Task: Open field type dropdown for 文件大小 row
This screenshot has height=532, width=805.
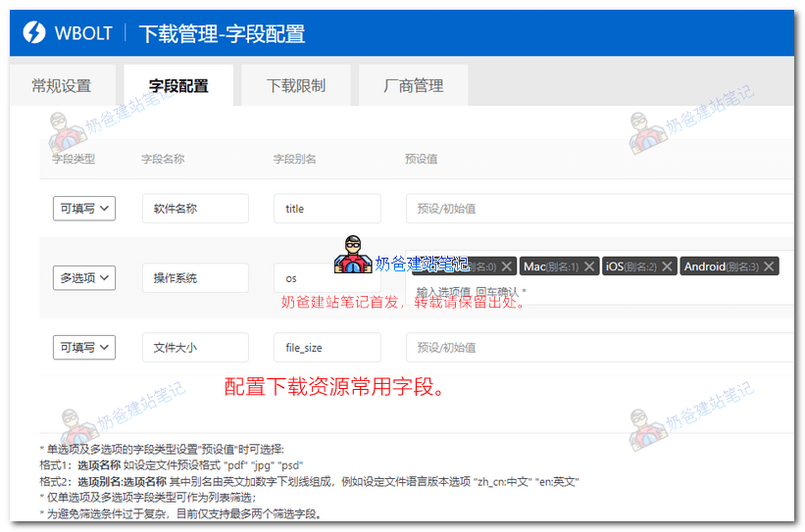Action: click(84, 347)
